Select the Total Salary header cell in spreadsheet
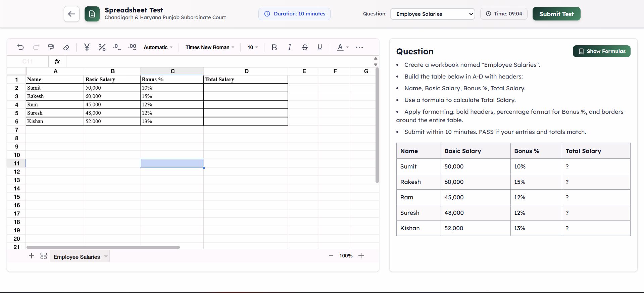Viewport: 644px width, 293px height. (x=246, y=80)
